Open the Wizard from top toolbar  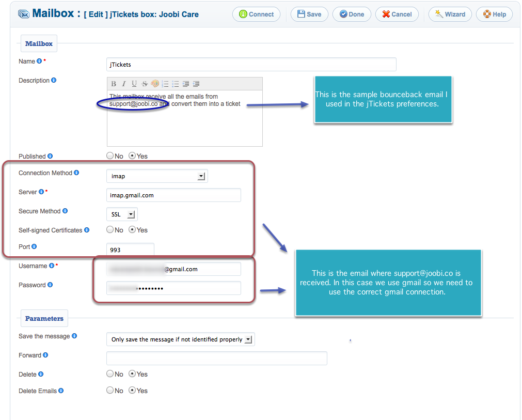point(450,14)
